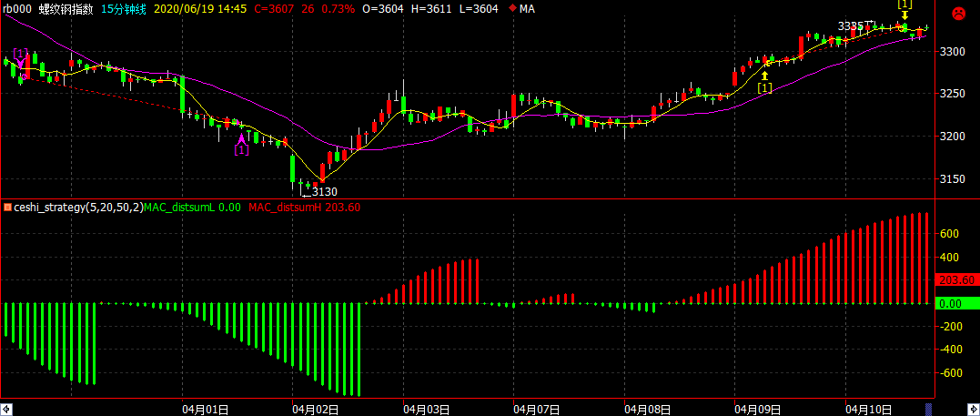Click the 3300 price axis label
The width and height of the screenshot is (980, 416).
coord(954,51)
